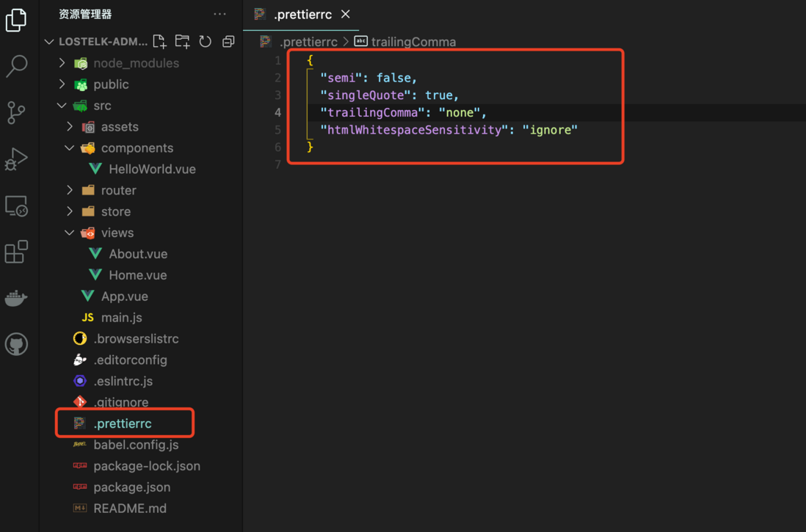Open the Source Control view
806x532 pixels.
click(16, 112)
